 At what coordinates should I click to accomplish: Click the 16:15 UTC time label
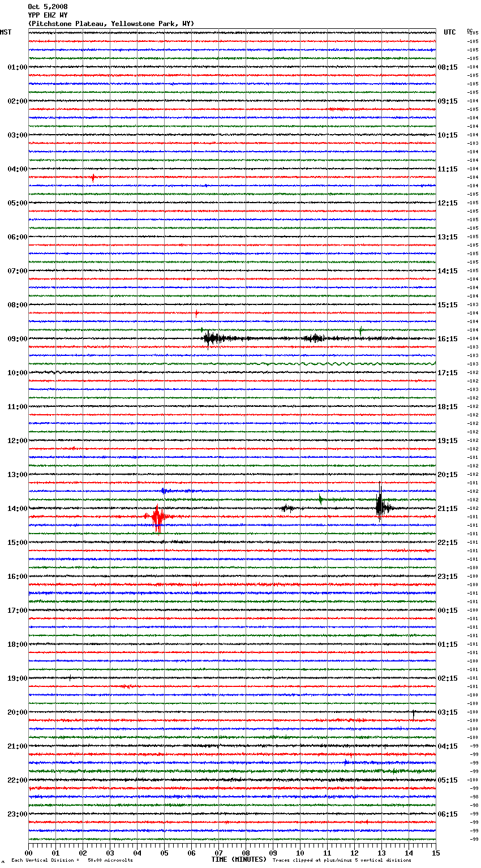coord(448,339)
